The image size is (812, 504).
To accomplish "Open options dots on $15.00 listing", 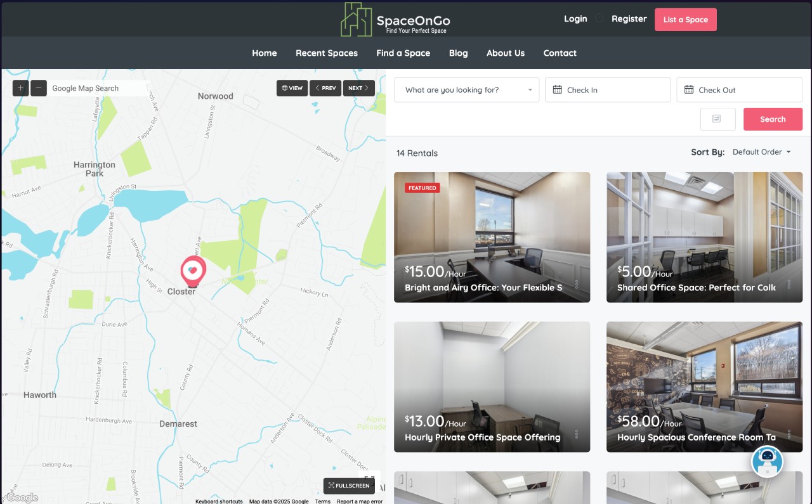I will click(576, 284).
